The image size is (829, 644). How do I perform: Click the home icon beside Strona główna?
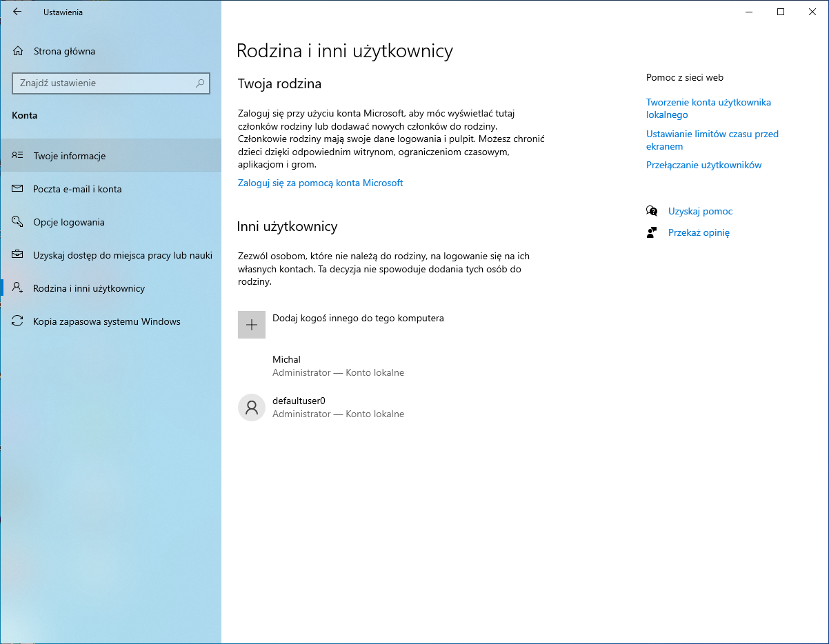click(18, 51)
